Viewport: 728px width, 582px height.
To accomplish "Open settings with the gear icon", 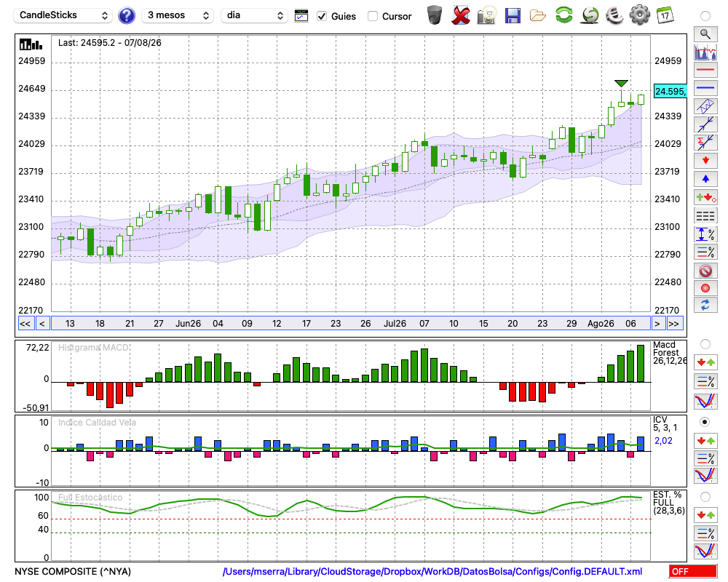I will 639,15.
